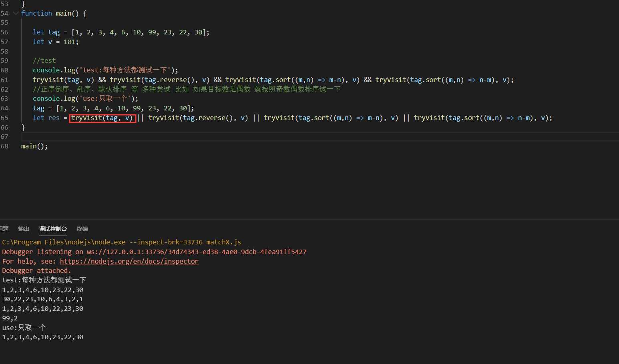The height and width of the screenshot is (364, 619).
Task: Click the empty line 67 in the editor
Action: [320, 137]
